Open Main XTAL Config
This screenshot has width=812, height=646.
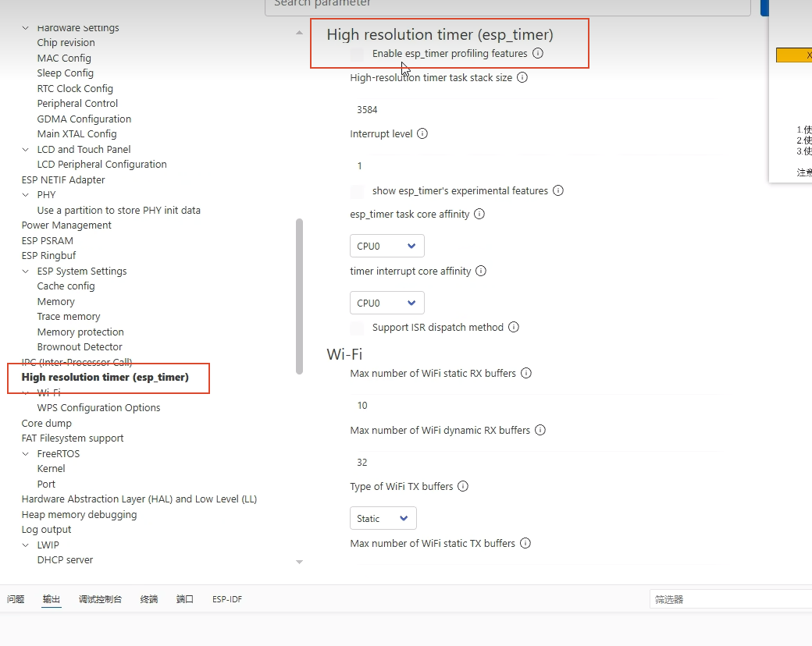coord(77,134)
